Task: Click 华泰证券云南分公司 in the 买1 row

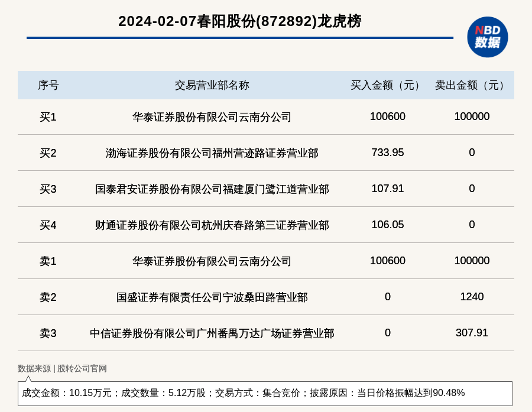Action: [x=212, y=117]
